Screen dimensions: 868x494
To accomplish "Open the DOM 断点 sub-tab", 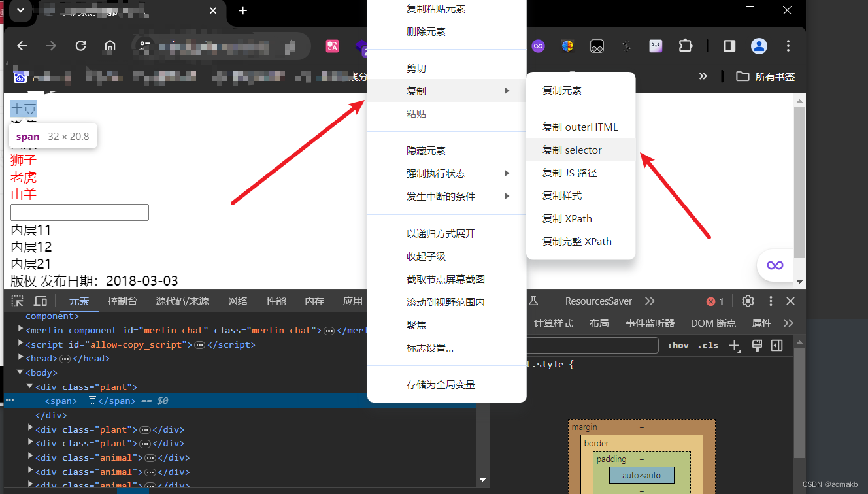I will point(714,323).
